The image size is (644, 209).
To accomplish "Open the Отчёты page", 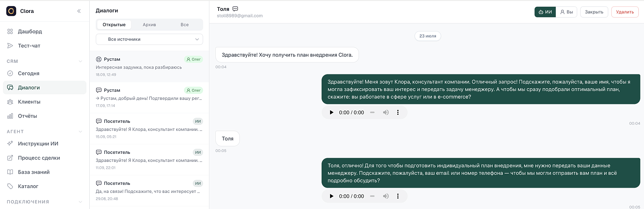I will [45, 116].
